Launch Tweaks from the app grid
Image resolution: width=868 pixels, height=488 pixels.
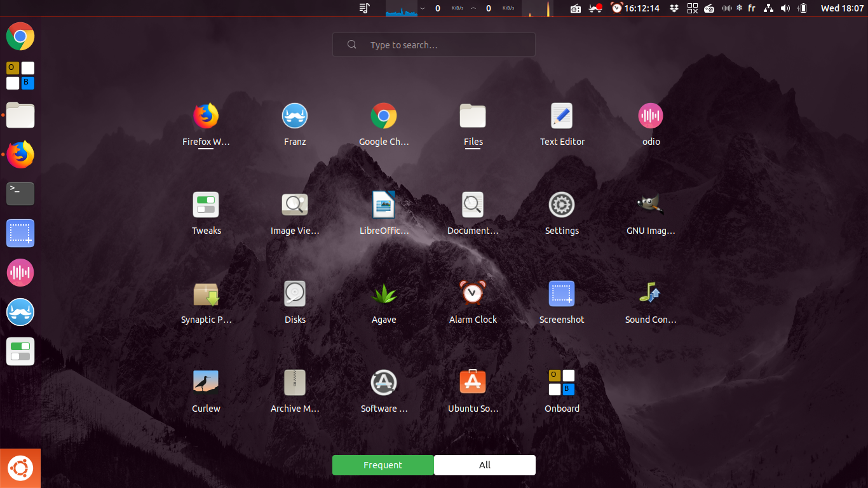click(x=206, y=213)
